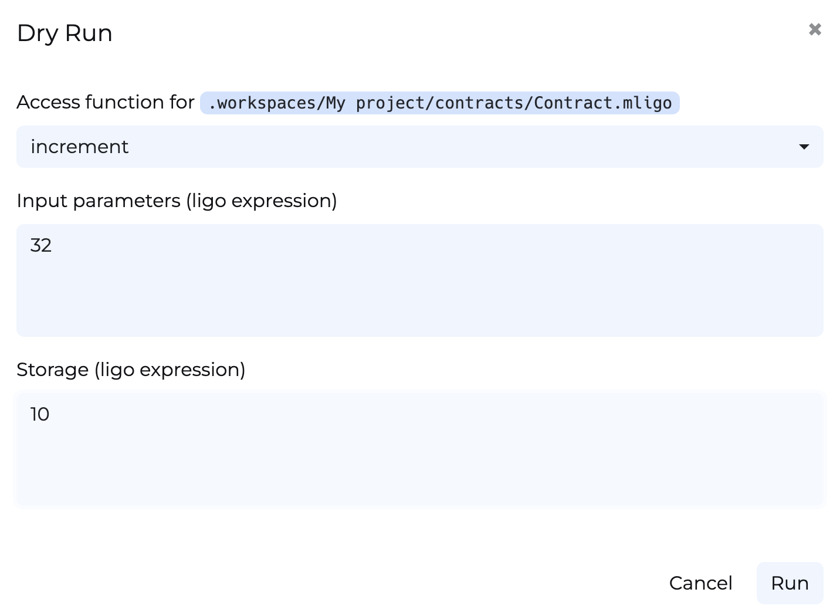Click the 'Access function for' label

[x=106, y=102]
